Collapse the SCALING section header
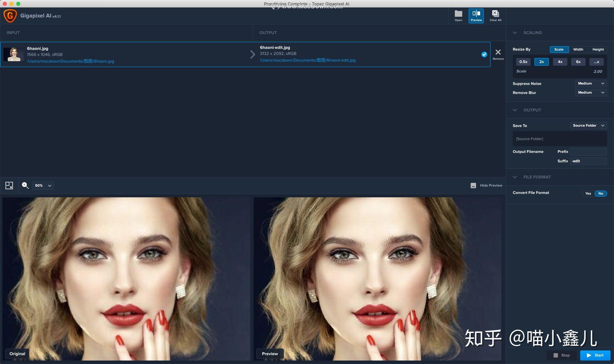 (515, 33)
